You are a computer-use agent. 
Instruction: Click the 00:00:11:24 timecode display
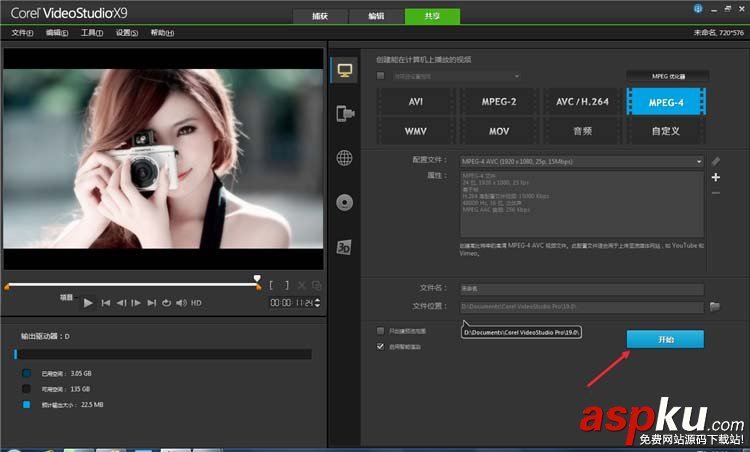pos(291,303)
